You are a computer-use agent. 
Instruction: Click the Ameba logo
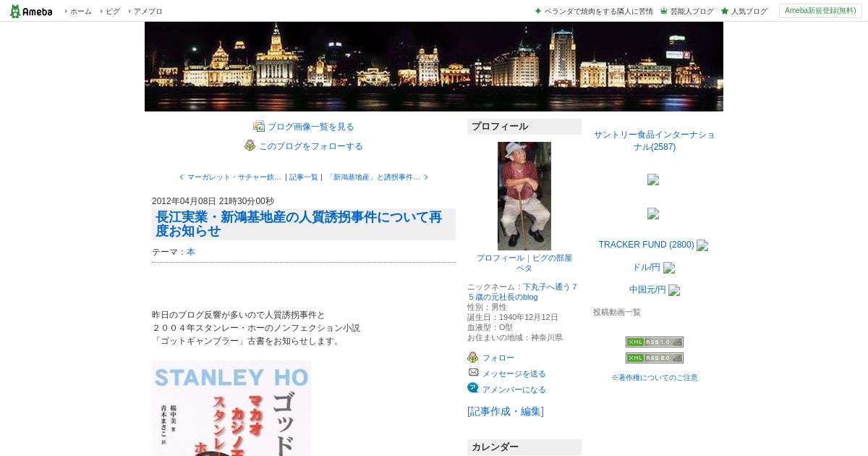(x=31, y=11)
